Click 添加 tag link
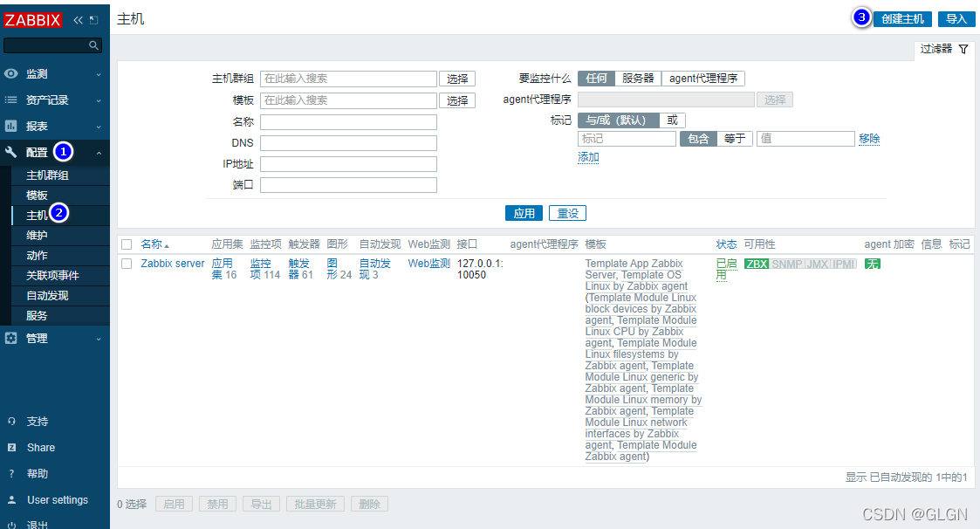Image resolution: width=980 pixels, height=529 pixels. (x=588, y=158)
